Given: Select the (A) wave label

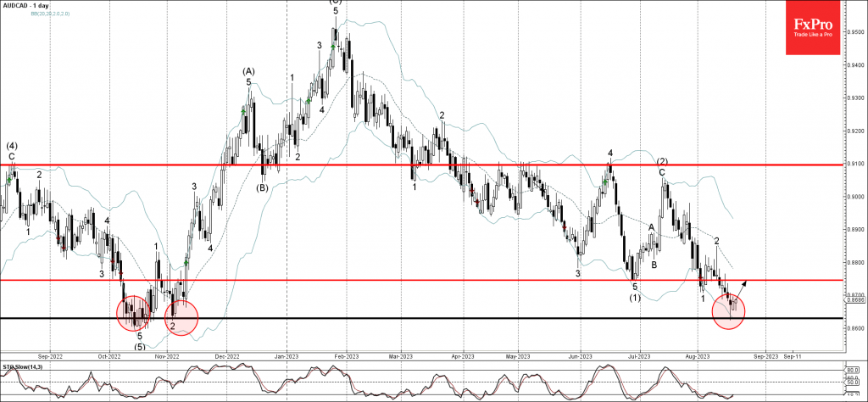Looking at the screenshot, I should point(248,70).
